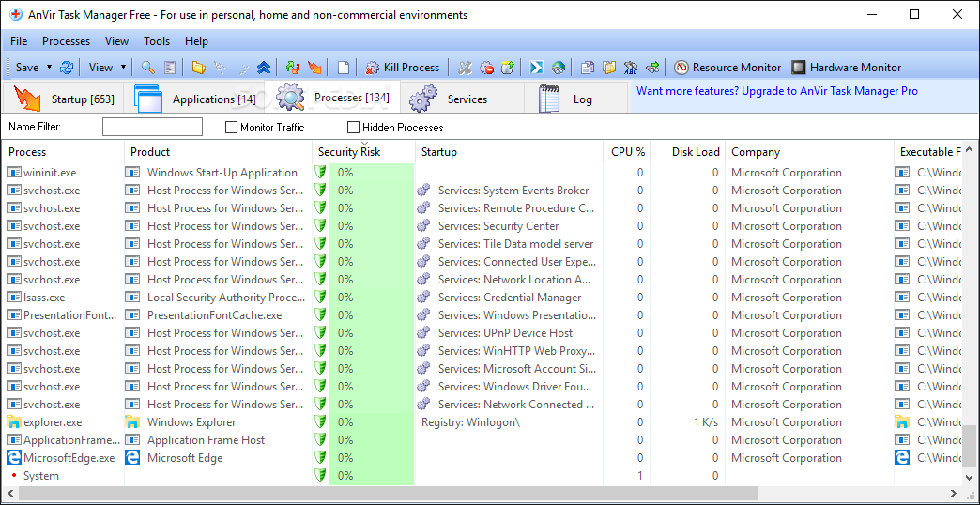Expand the View toolbar dropdown arrow
The width and height of the screenshot is (980, 505).
(123, 68)
